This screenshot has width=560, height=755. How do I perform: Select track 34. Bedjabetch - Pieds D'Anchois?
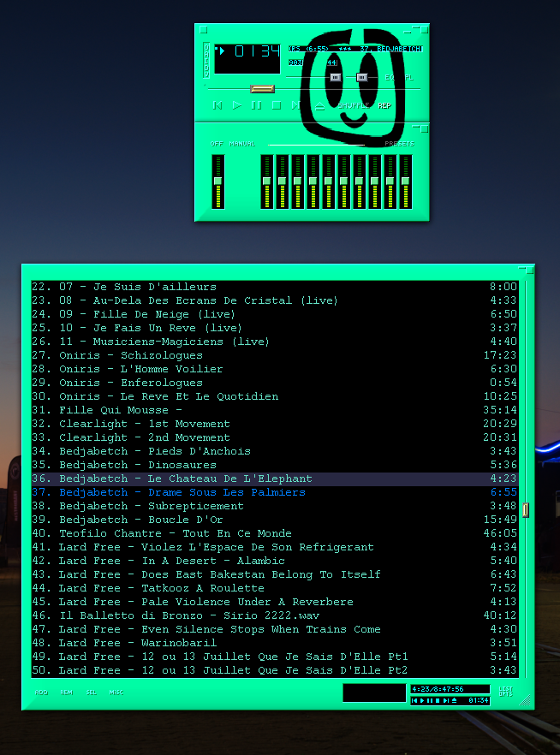[x=275, y=452]
